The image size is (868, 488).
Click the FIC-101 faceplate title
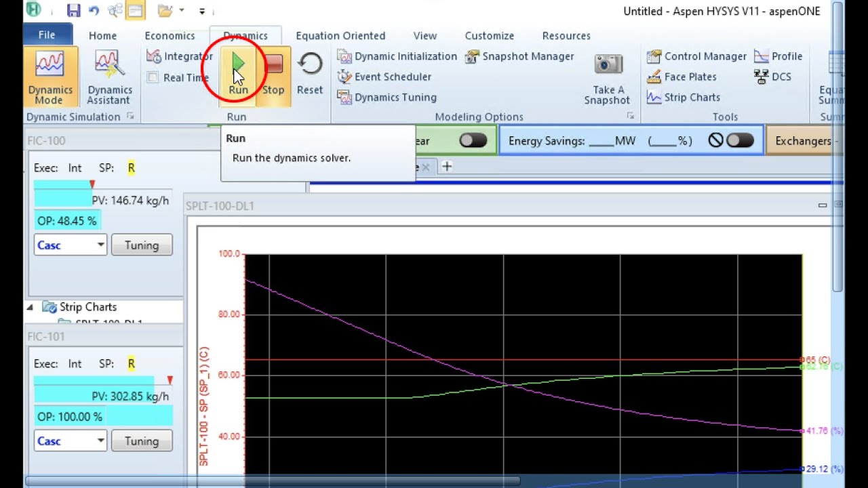(46, 336)
